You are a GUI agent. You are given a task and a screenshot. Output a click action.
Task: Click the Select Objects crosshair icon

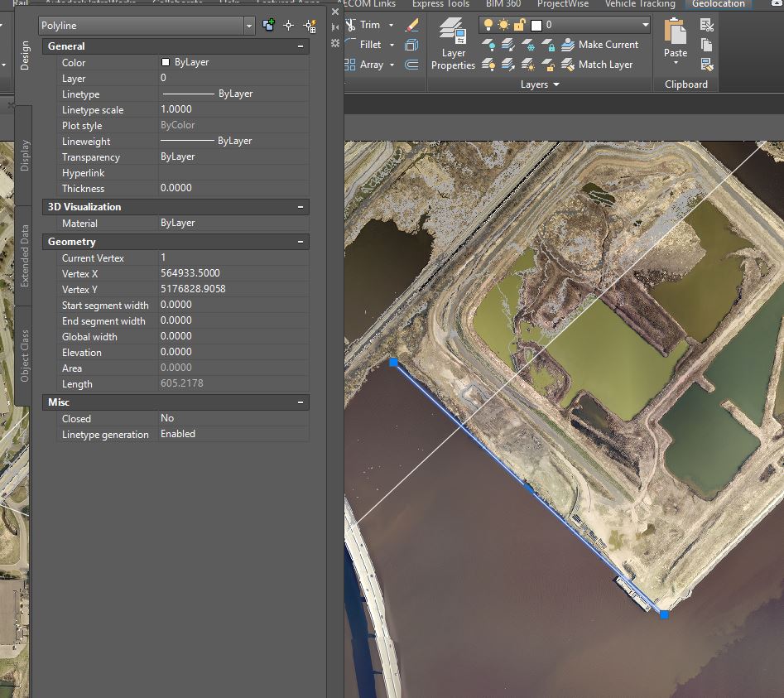(x=289, y=26)
